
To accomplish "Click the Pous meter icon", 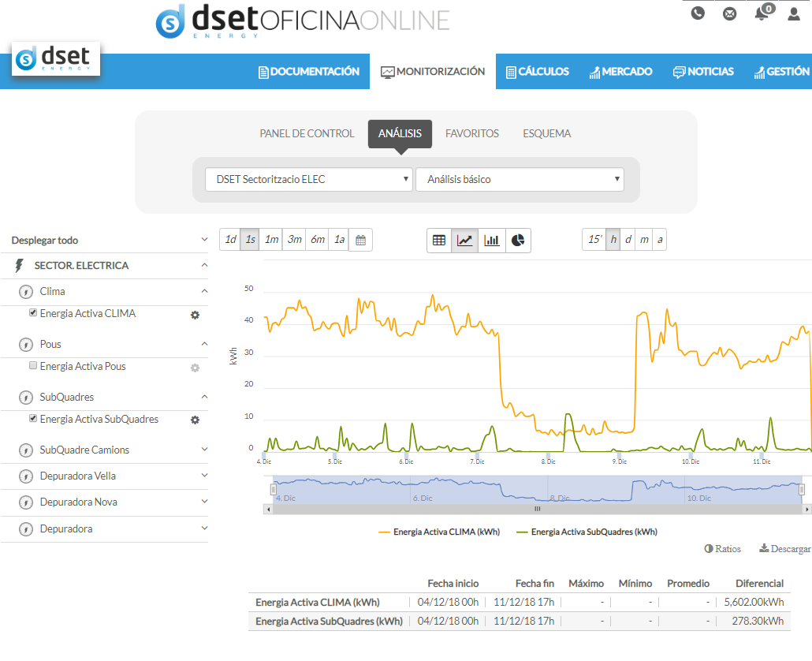I will [x=26, y=345].
